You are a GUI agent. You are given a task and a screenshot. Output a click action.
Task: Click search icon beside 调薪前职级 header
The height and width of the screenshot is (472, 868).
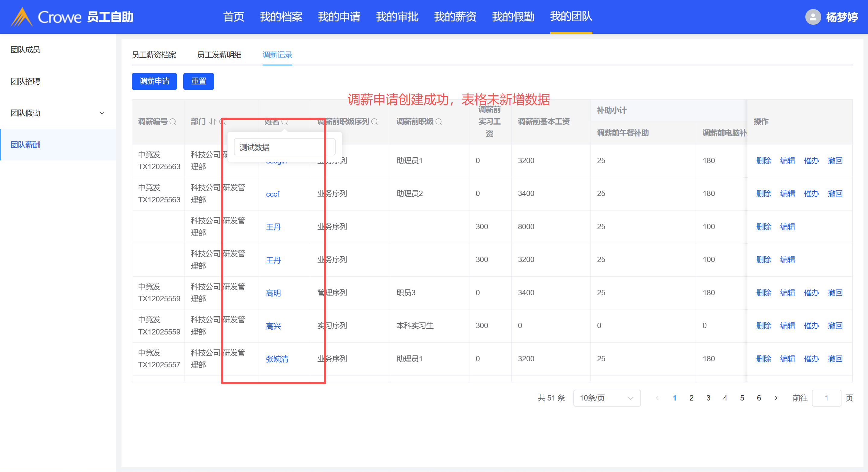tap(438, 122)
